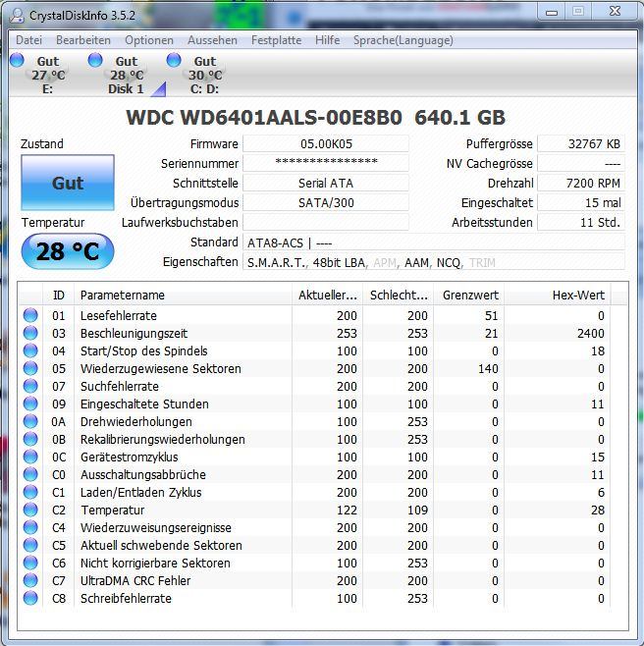
Task: Click status orb of Beschleunigungszeit row
Action: 30,333
